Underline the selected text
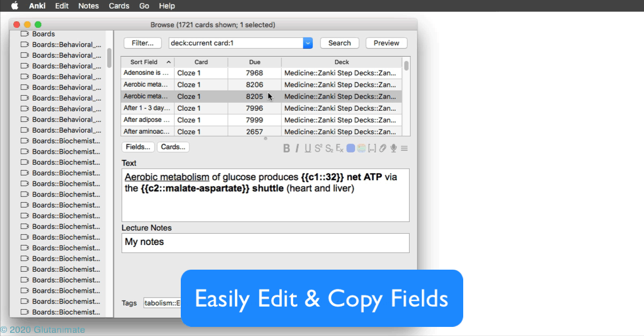Viewport: 644px width, 336px height. point(308,148)
